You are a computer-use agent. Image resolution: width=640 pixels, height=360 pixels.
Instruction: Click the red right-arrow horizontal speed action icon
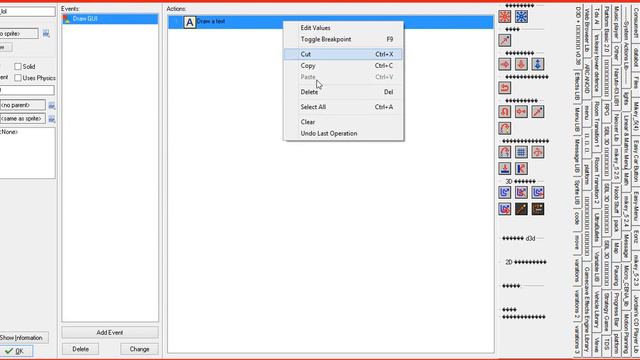(x=505, y=64)
